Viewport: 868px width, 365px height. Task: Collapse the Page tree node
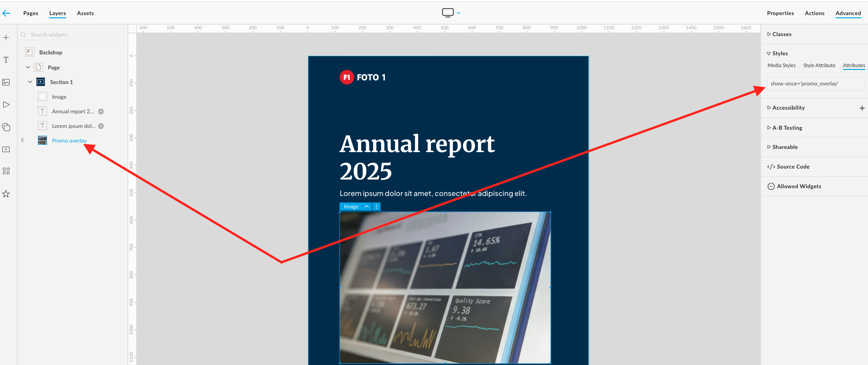(x=28, y=67)
